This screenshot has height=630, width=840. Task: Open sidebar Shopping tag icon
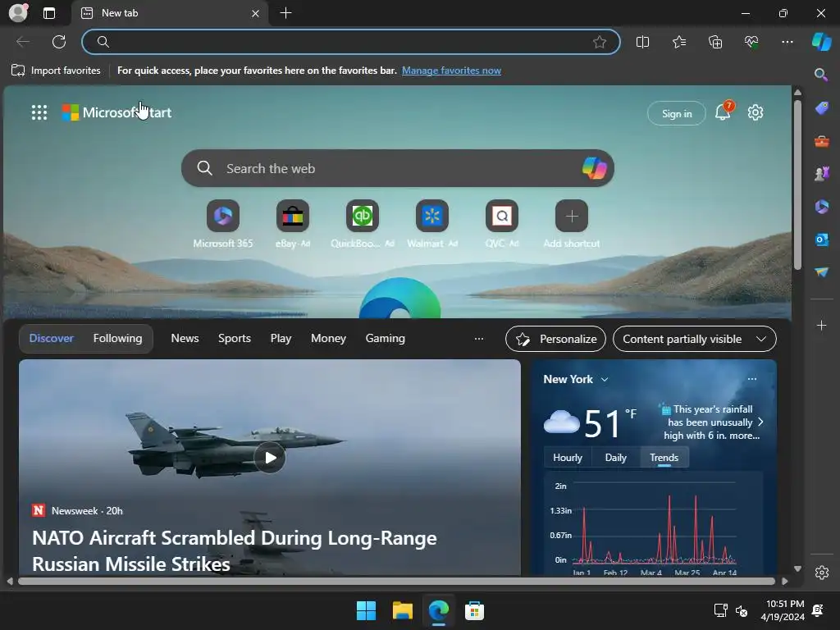[x=821, y=108]
